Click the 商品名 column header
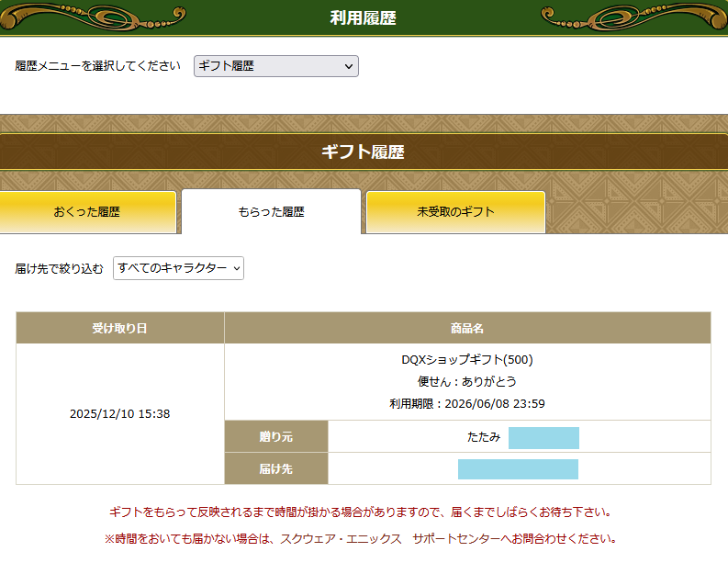728x574 pixels. coord(467,328)
